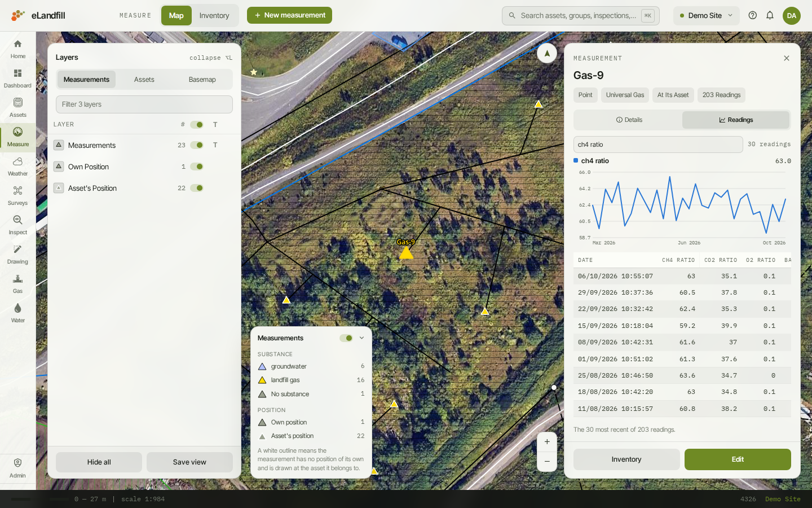Click the Inventory button in measurement panel
This screenshot has height=508, width=812.
pos(626,459)
